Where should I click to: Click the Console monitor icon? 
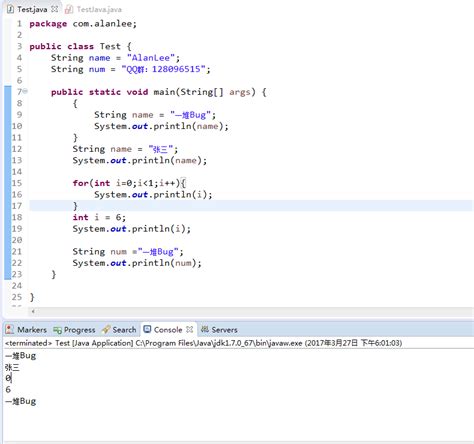coord(147,329)
